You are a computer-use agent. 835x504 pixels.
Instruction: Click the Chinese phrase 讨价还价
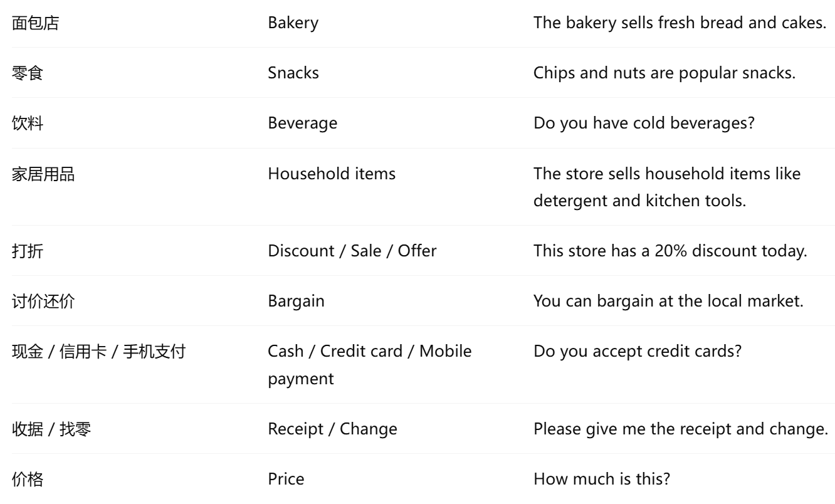click(43, 301)
